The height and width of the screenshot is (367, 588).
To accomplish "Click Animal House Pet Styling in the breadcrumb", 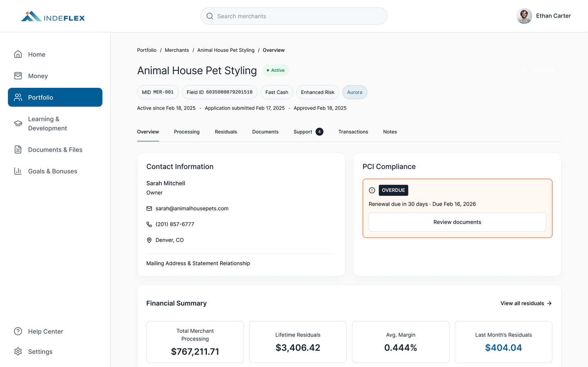I will [x=226, y=50].
